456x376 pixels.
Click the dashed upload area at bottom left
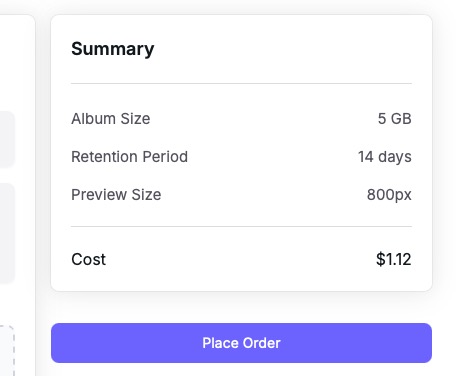point(7,351)
